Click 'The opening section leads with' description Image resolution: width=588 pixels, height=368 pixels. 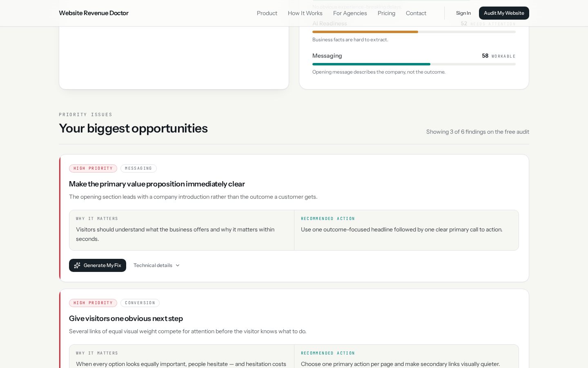[193, 197]
